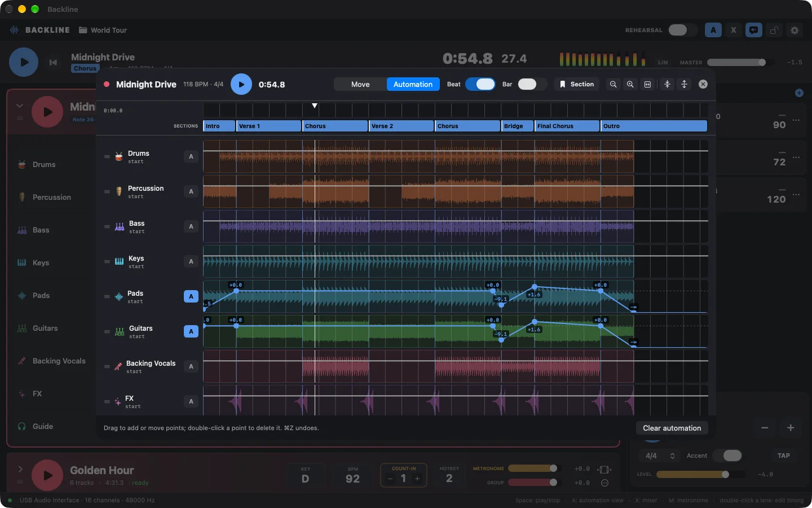This screenshot has width=812, height=508.
Task: Expand the Golden Hour song chevron
Action: (20, 469)
